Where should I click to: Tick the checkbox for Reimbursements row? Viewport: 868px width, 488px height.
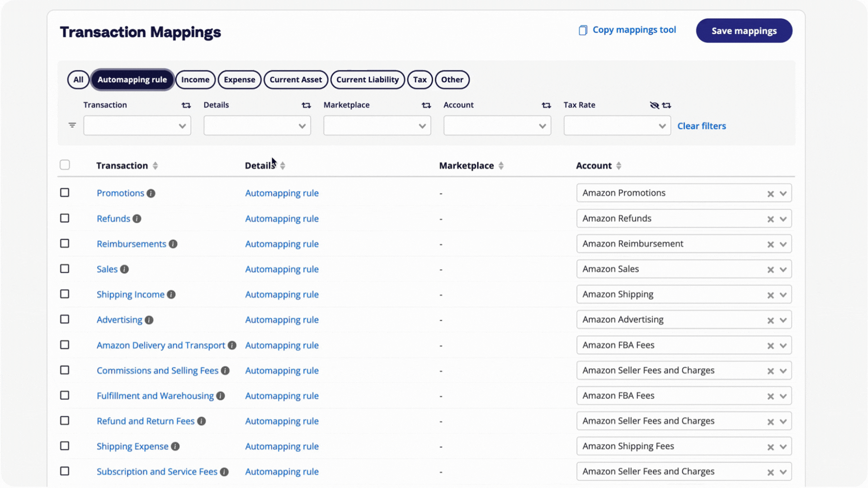coord(65,243)
